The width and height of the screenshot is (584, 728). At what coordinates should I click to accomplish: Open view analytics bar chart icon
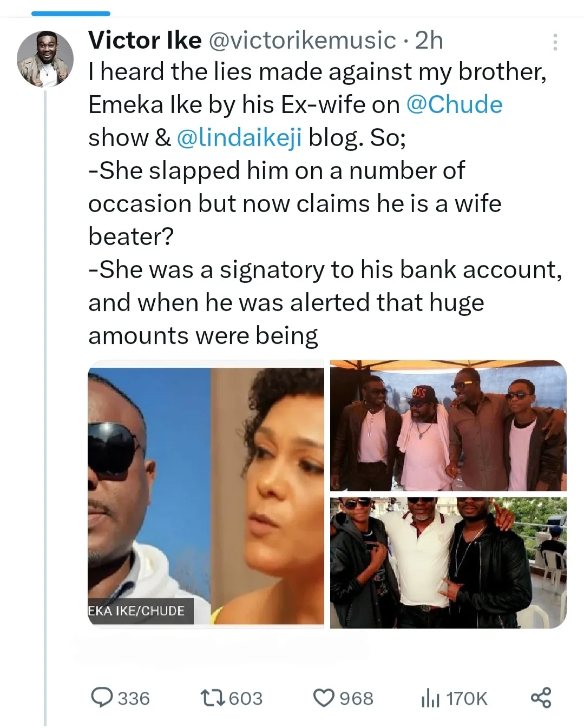click(430, 698)
